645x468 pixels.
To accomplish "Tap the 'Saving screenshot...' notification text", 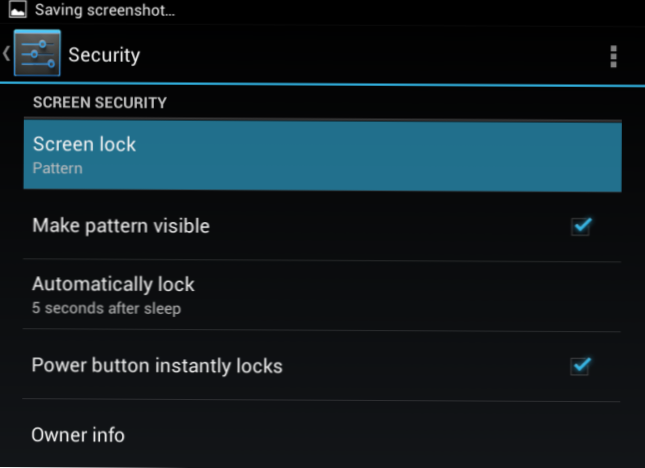I will pos(105,10).
